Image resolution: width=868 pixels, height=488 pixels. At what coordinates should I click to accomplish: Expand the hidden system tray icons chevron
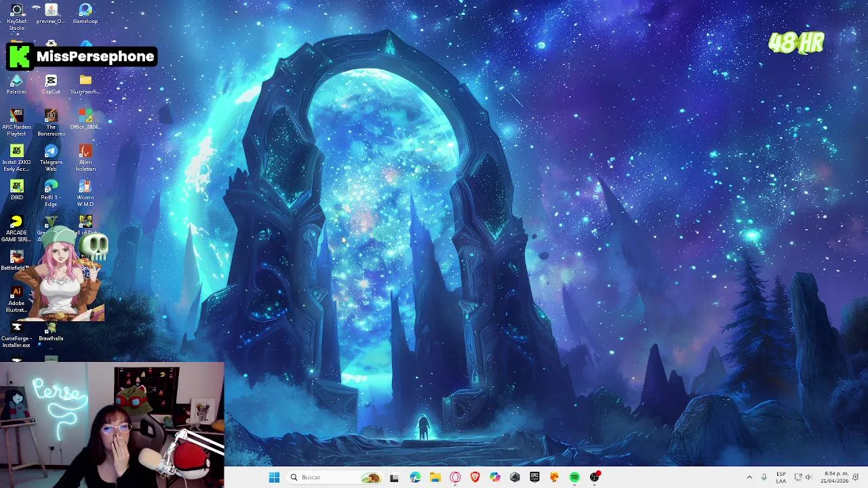(749, 477)
